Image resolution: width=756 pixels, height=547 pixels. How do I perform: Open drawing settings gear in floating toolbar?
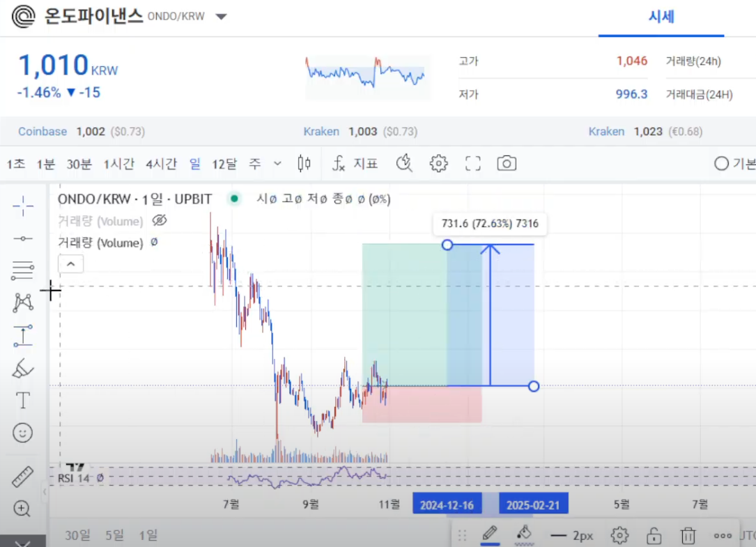pyautogui.click(x=619, y=535)
